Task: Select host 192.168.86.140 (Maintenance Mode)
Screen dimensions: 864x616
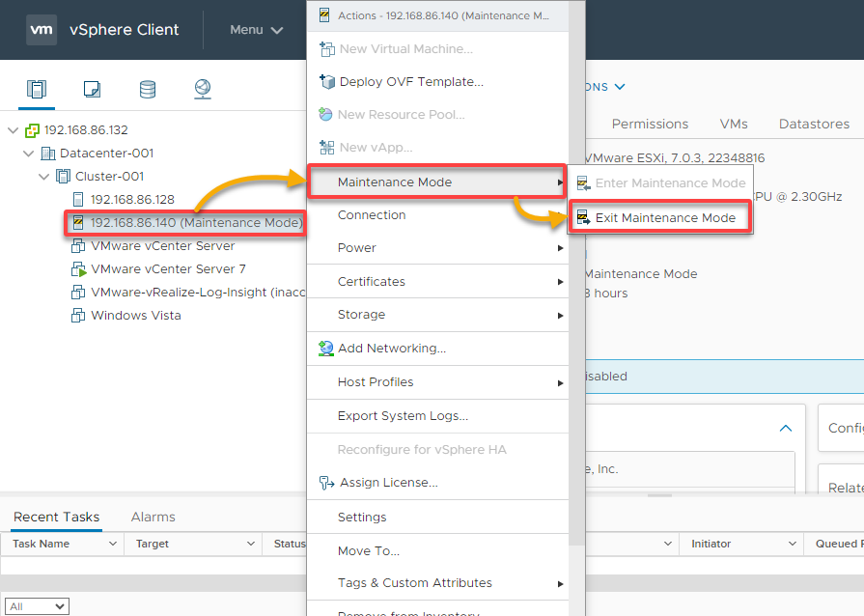Action: tap(197, 223)
